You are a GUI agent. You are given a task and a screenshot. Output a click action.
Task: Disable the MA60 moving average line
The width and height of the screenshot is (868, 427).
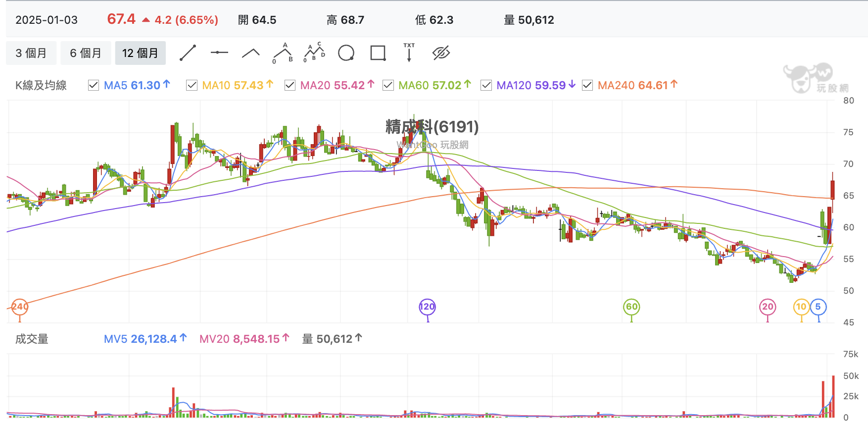pos(388,85)
